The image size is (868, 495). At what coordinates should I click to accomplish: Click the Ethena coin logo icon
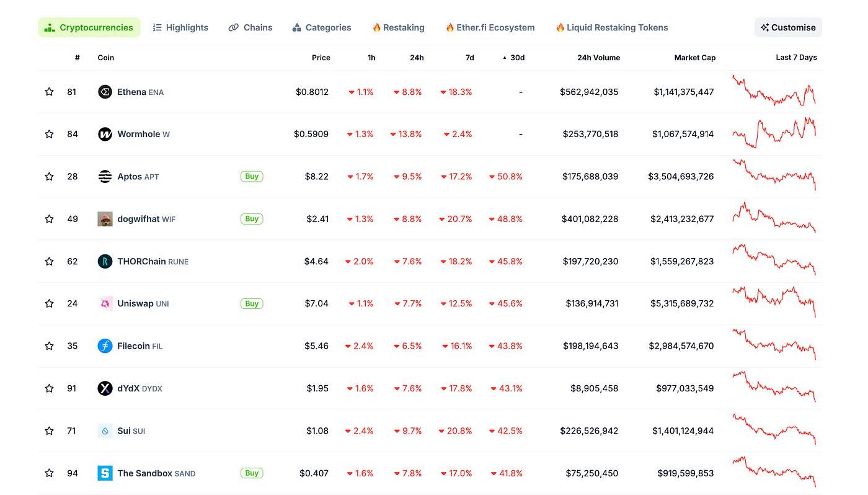[105, 92]
